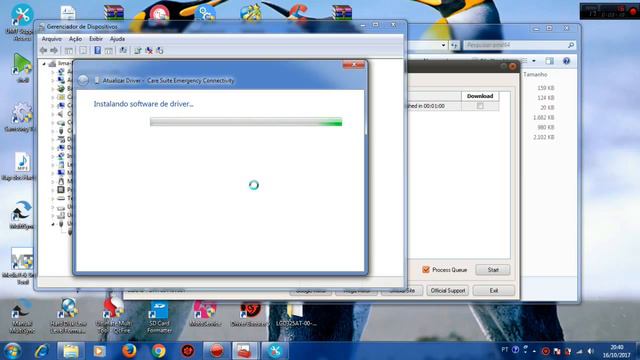640x360 pixels.
Task: Toggle the Process Queue checkbox
Action: pyautogui.click(x=426, y=269)
